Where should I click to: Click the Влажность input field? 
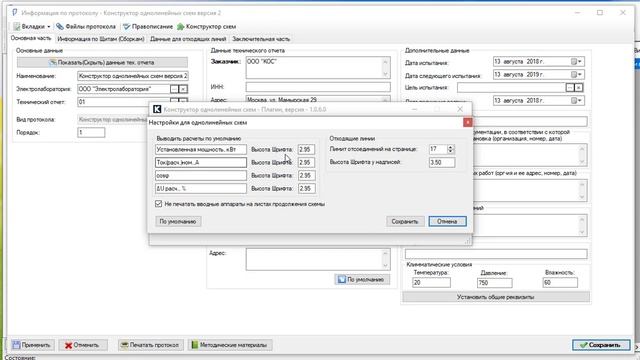point(560,282)
